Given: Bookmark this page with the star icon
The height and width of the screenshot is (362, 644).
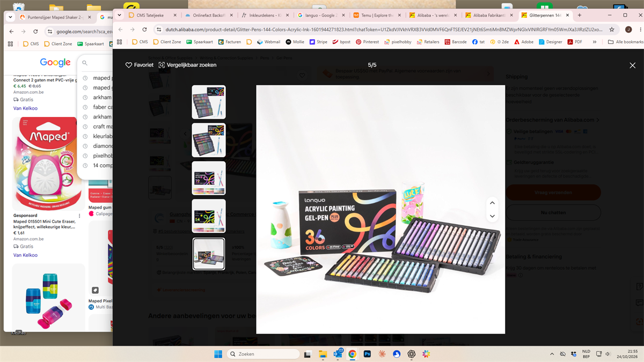Looking at the screenshot, I should coord(612,29).
